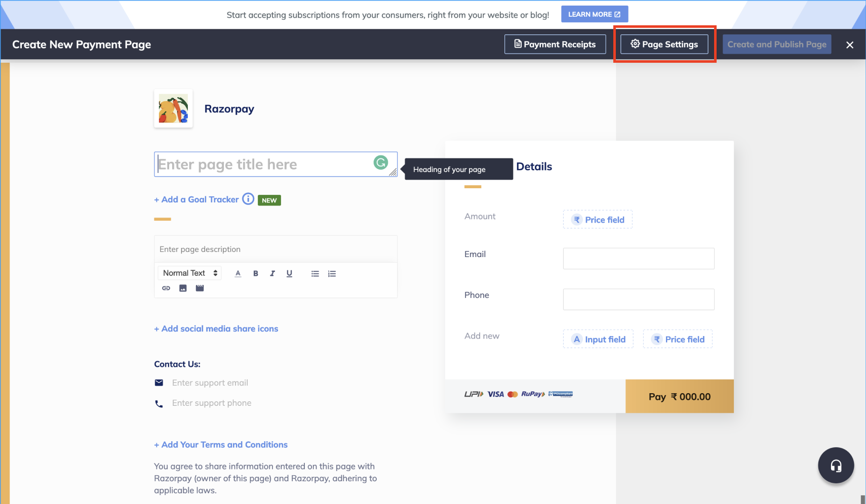Click the NEW badge beside Goal Tracker
Viewport: 866px width, 504px height.
[269, 200]
